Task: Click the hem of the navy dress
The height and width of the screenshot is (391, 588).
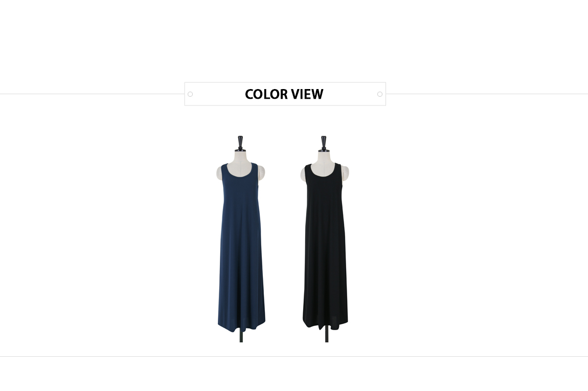Action: (241, 325)
